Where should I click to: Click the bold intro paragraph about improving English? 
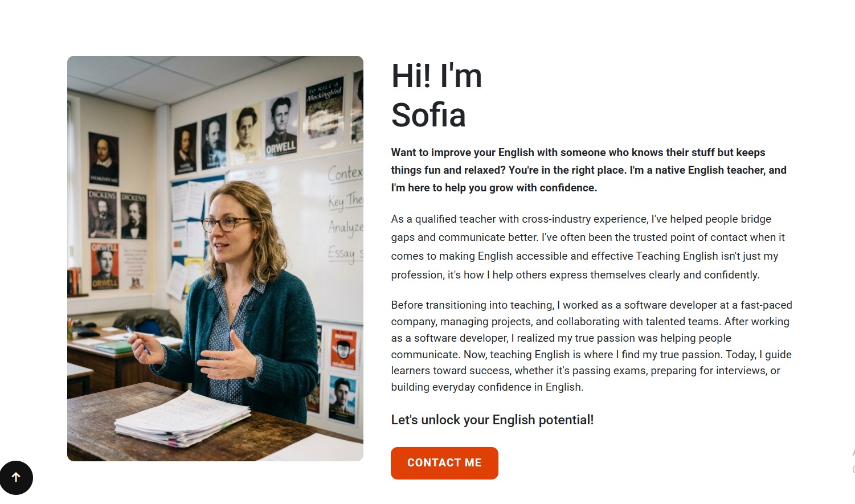coord(589,170)
